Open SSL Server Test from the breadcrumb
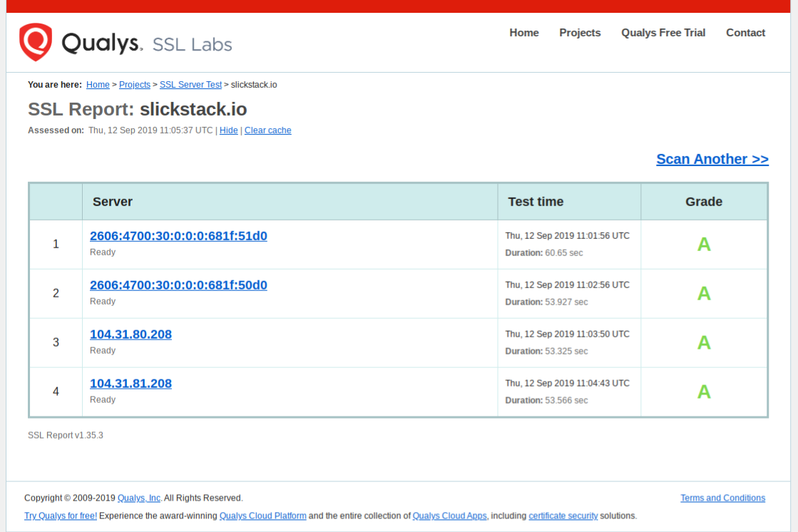Screen dimensions: 798x532 (190, 84)
